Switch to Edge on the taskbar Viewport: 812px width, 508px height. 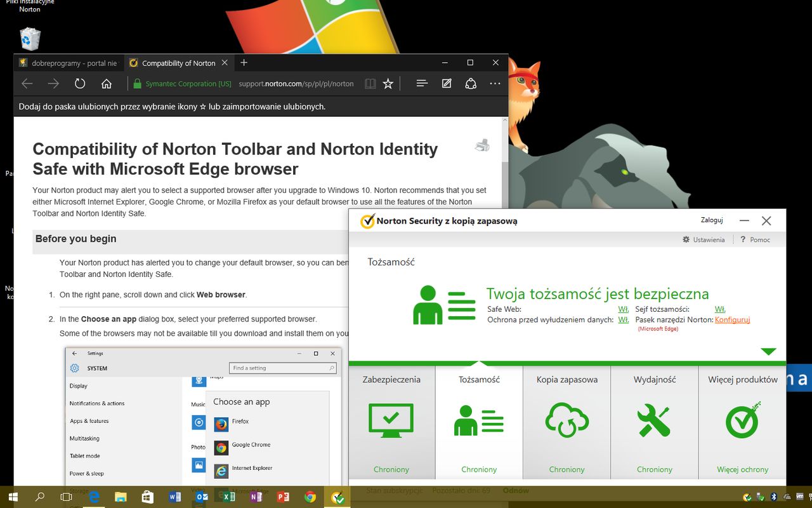pyautogui.click(x=95, y=497)
